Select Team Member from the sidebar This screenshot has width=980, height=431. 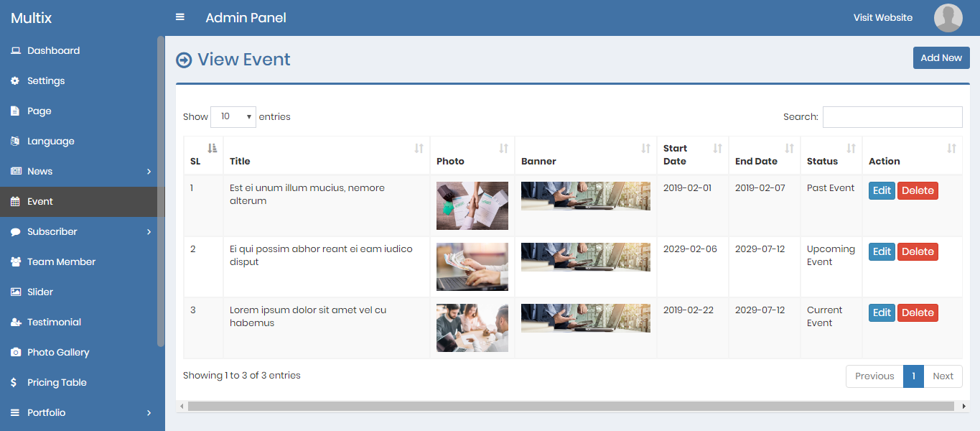click(62, 261)
